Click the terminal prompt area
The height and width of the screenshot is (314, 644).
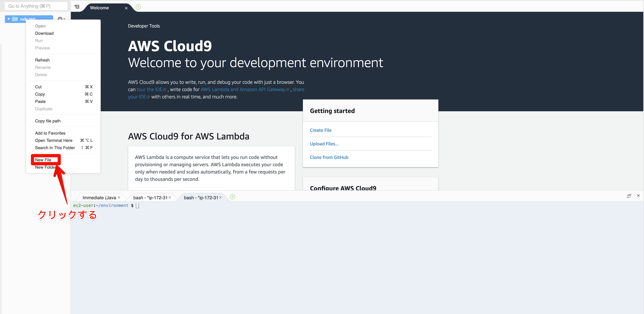pos(357,257)
